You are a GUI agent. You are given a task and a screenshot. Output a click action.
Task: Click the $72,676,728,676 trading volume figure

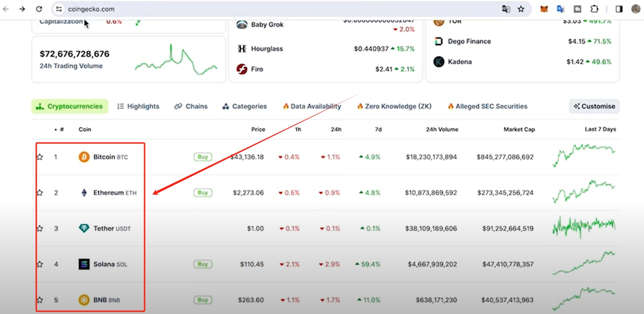(75, 54)
